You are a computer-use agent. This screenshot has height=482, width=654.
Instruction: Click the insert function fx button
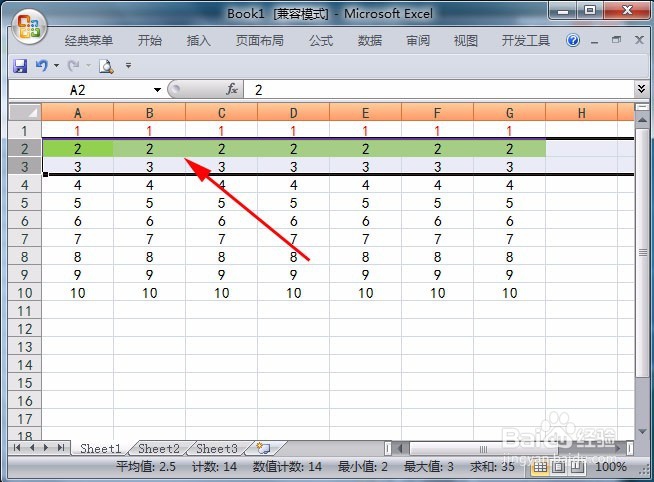click(232, 89)
